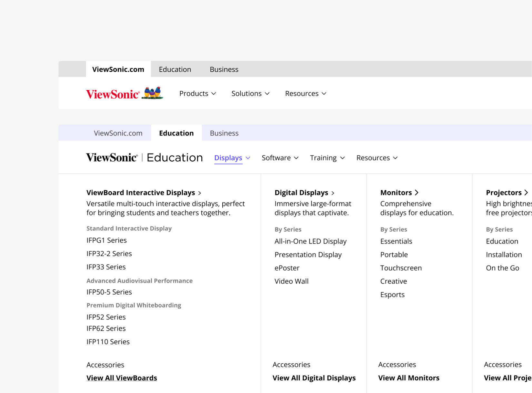Expand the Products dropdown menu
This screenshot has width=532, height=393.
(197, 93)
